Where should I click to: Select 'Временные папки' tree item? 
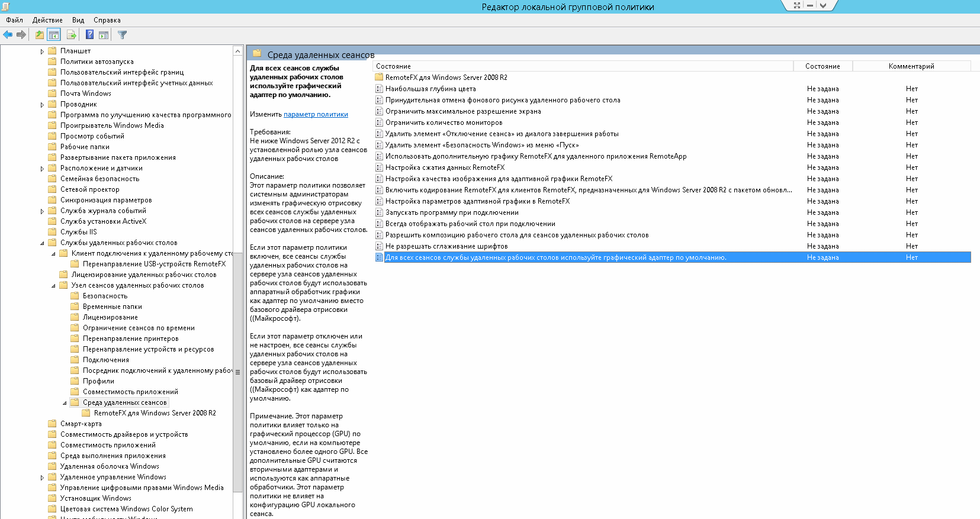[113, 307]
